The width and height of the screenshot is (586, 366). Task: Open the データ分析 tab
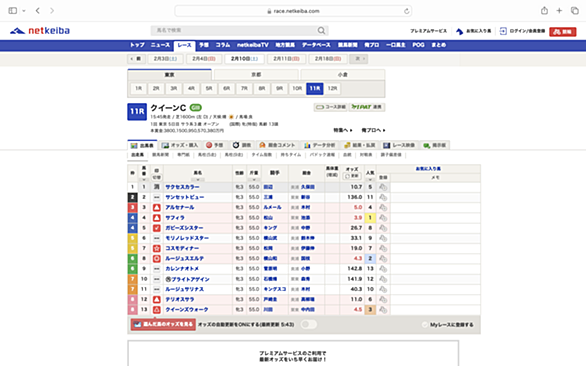[x=319, y=145]
